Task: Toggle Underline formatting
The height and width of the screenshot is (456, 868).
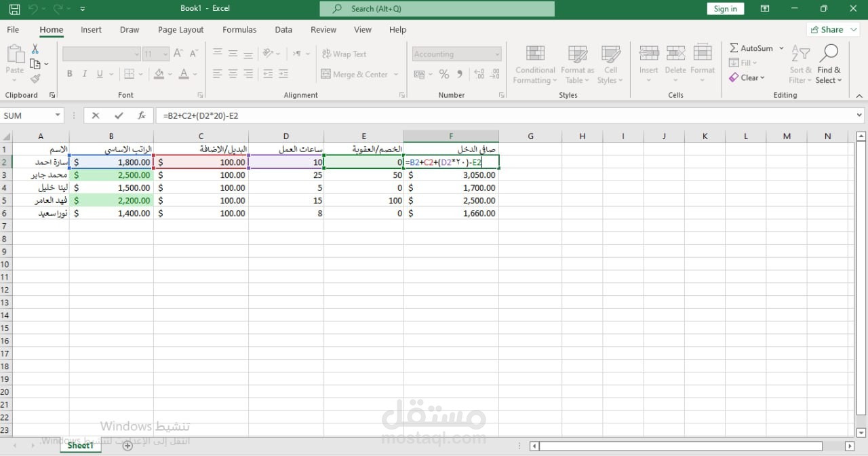Action: pyautogui.click(x=100, y=74)
